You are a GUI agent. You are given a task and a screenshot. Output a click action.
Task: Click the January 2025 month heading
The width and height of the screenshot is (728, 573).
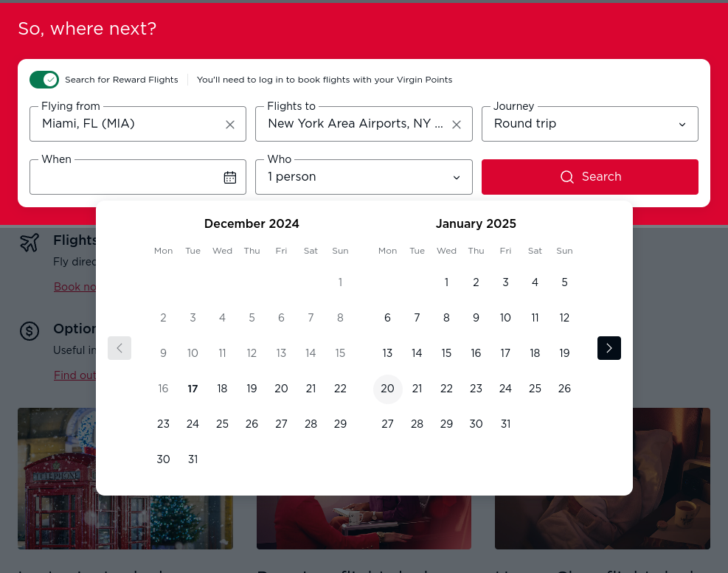pos(476,223)
